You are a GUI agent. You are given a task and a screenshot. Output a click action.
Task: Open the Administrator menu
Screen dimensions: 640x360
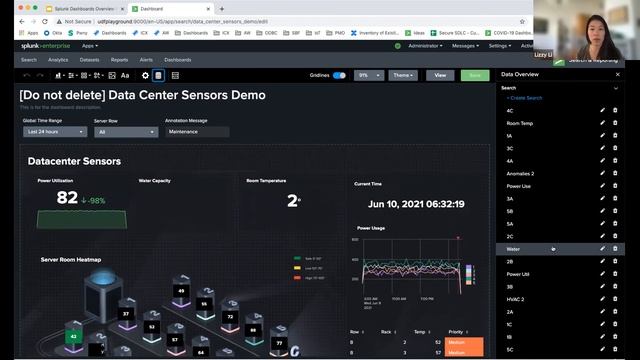pos(425,46)
